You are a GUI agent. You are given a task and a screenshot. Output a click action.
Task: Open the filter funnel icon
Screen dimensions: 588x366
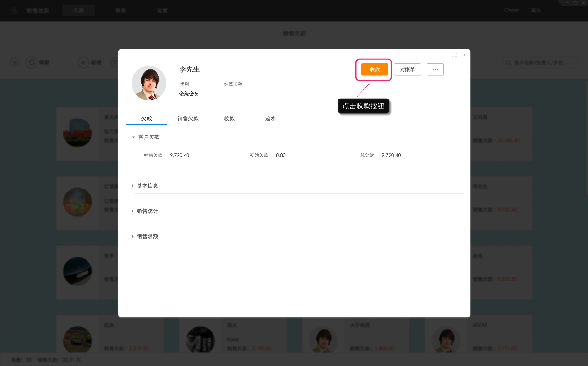[x=115, y=62]
